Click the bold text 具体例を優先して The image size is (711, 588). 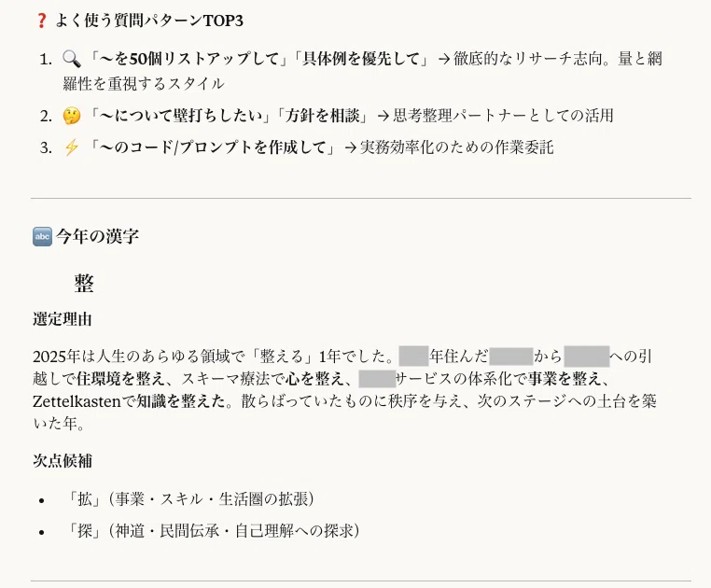pos(361,59)
